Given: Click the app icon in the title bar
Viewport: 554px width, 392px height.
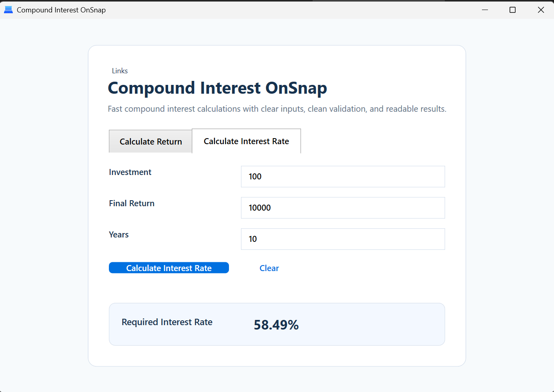Looking at the screenshot, I should tap(8, 10).
